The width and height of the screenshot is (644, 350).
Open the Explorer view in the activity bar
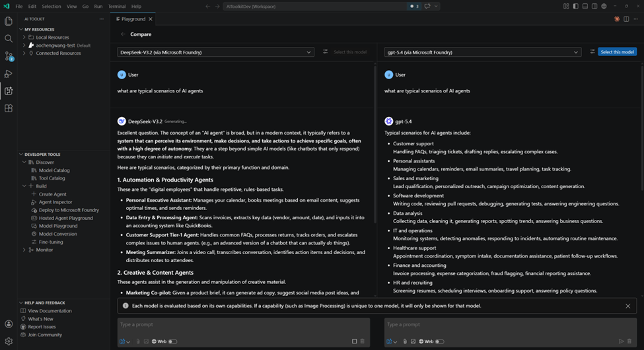(x=8, y=21)
